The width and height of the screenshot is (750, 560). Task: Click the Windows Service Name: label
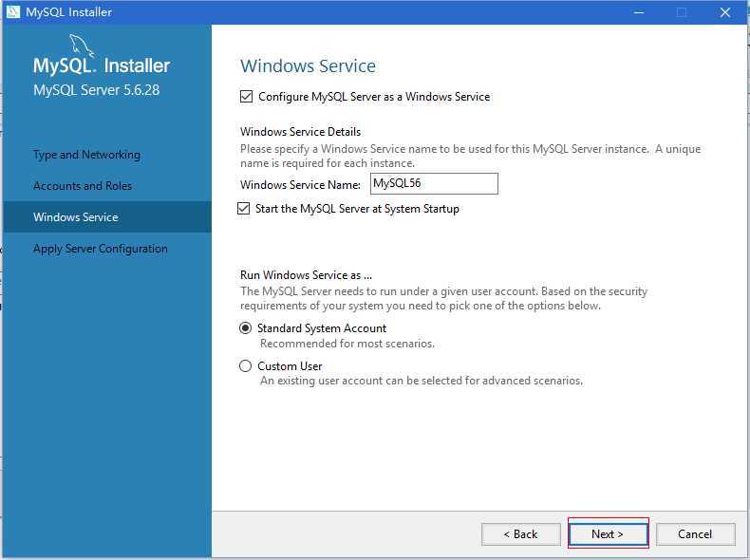click(x=300, y=184)
